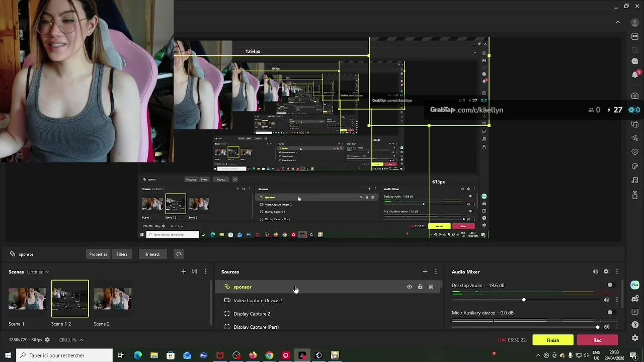Open video settings gear beside 30fps

tap(47, 340)
